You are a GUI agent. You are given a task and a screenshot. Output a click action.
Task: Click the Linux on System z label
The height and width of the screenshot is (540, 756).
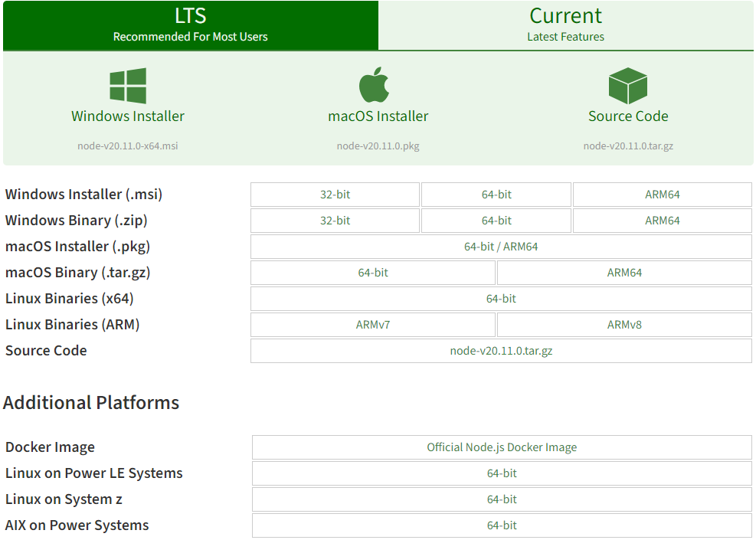(64, 499)
